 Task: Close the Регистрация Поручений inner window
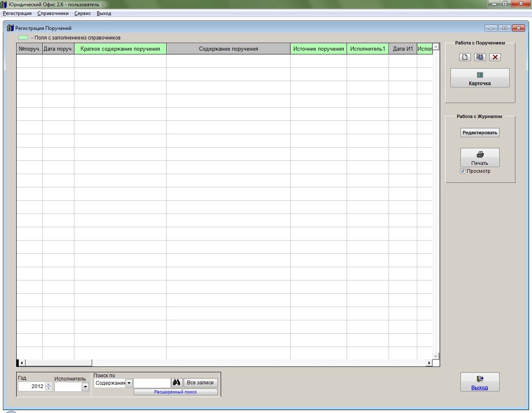coord(518,28)
